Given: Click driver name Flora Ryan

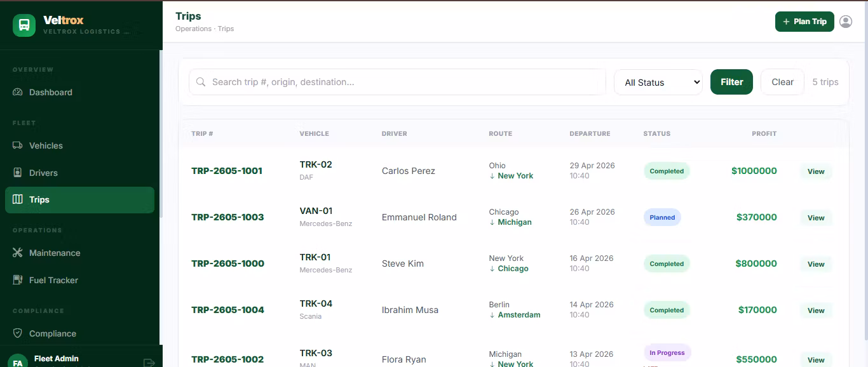Looking at the screenshot, I should pyautogui.click(x=404, y=359).
